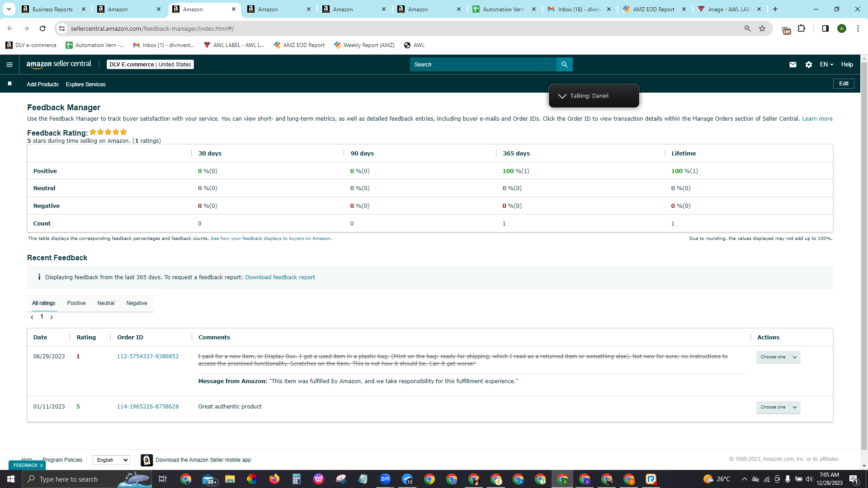Click the Amazon Seller Central logo
The image size is (868, 488).
[59, 64]
